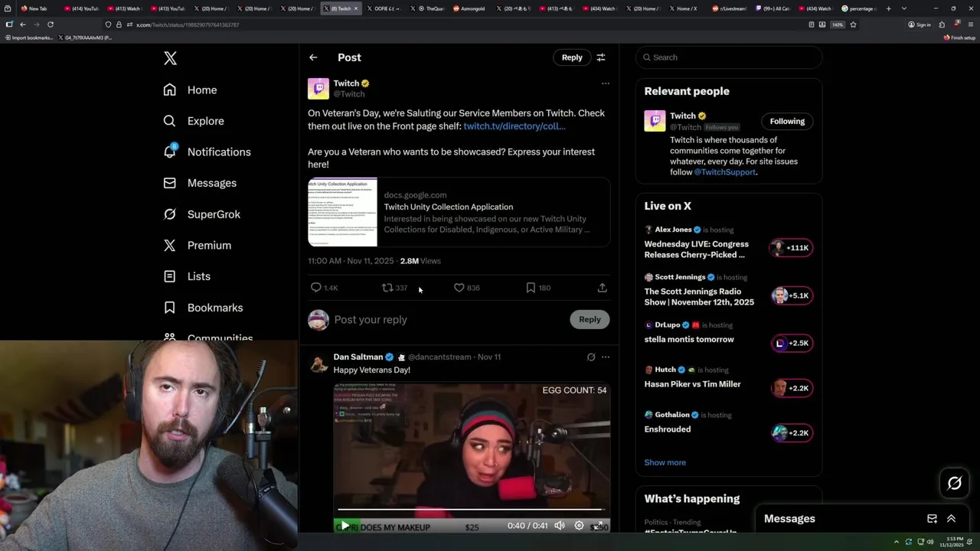980x551 pixels.
Task: Open more options on the Twitch post
Action: tap(605, 83)
